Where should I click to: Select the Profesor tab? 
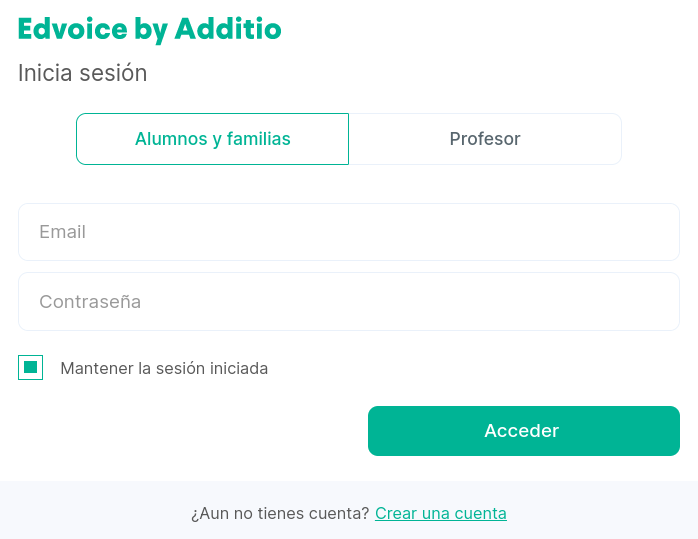click(x=485, y=139)
